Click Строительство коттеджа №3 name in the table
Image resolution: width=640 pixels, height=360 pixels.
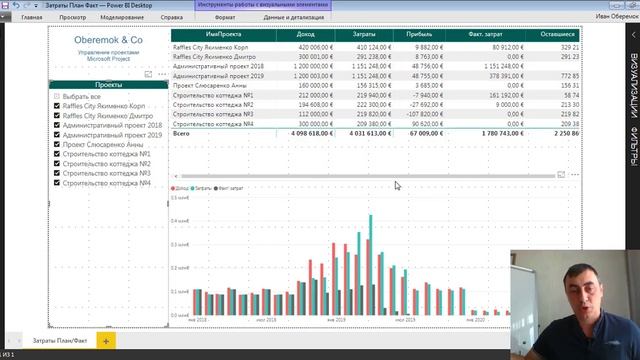point(213,114)
